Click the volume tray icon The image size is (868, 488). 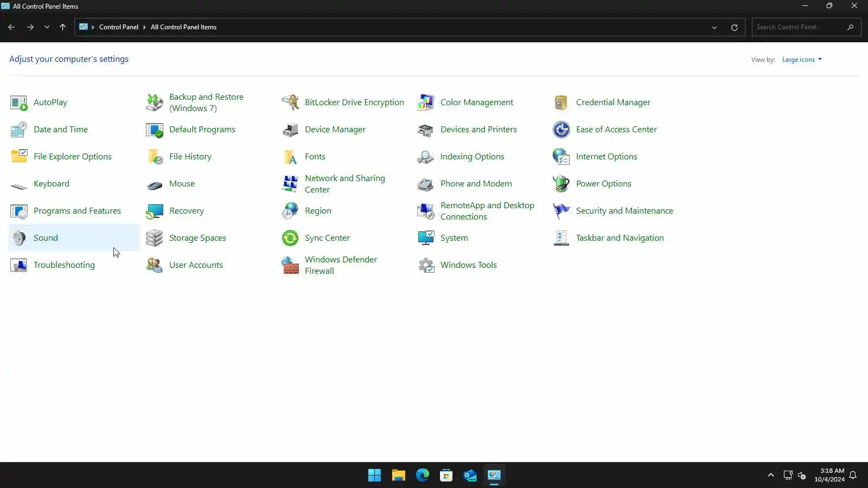(x=802, y=476)
